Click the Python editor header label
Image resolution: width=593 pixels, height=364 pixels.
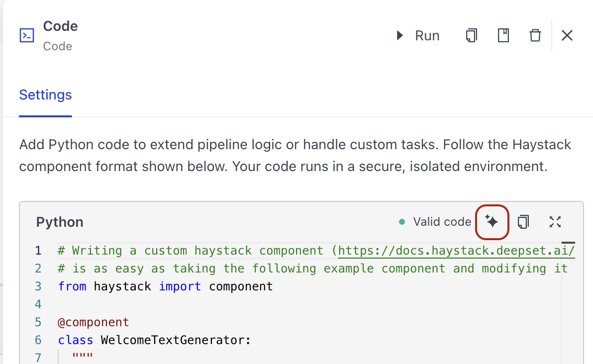(x=59, y=222)
